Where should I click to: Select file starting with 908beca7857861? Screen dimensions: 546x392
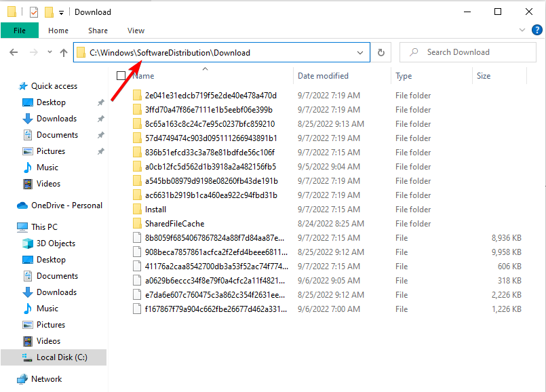[x=216, y=252]
